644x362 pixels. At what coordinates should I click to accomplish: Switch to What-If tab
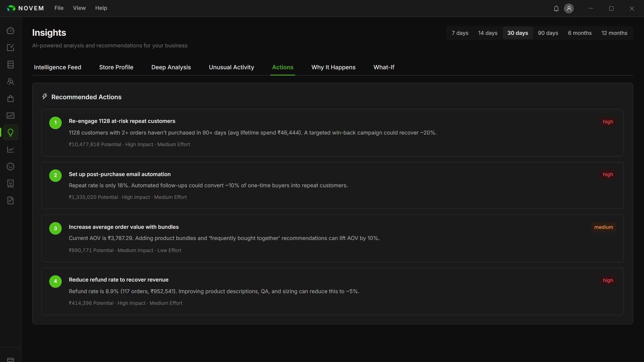(384, 67)
